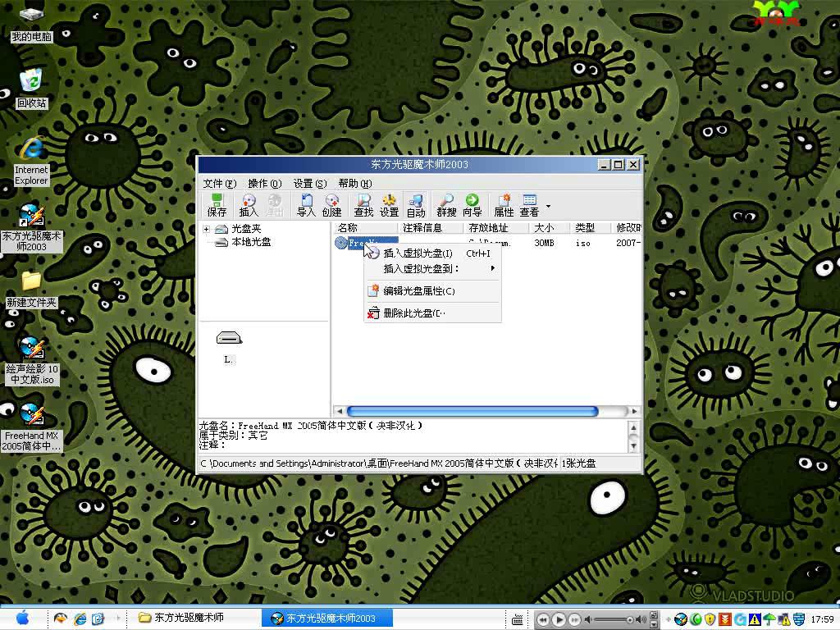Open the 操作(O) menu
Image resolution: width=840 pixels, height=630 pixels.
point(265,183)
